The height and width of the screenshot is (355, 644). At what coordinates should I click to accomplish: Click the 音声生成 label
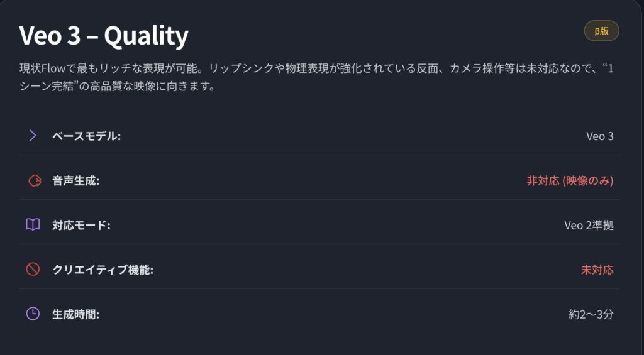[x=75, y=180]
